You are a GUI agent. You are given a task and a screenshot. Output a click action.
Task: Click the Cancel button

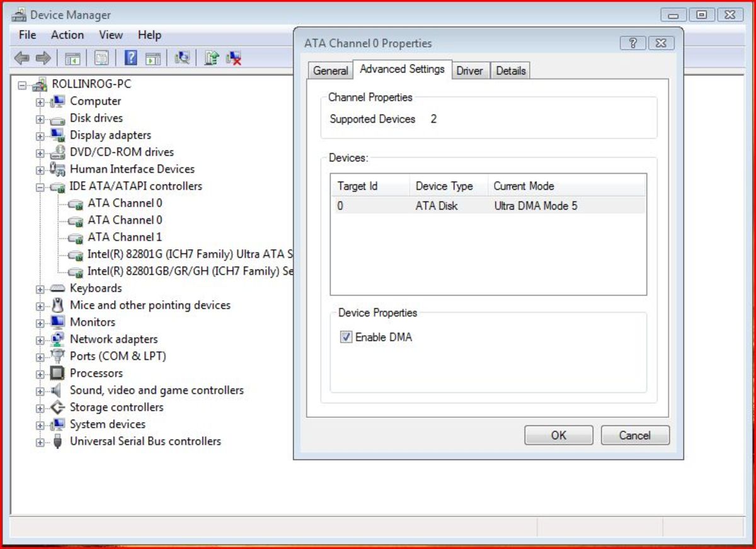[x=635, y=435]
